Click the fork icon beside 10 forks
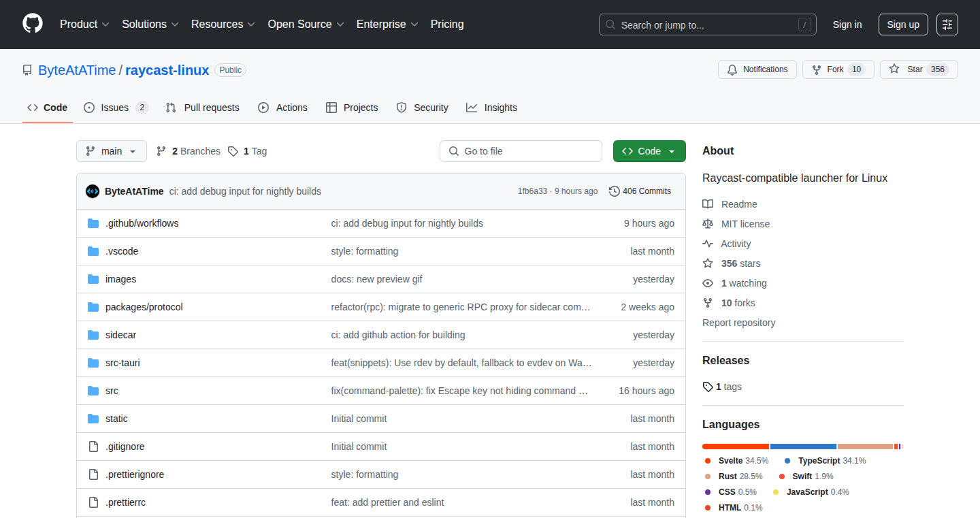Screen dimensions: 980x518 [708, 303]
